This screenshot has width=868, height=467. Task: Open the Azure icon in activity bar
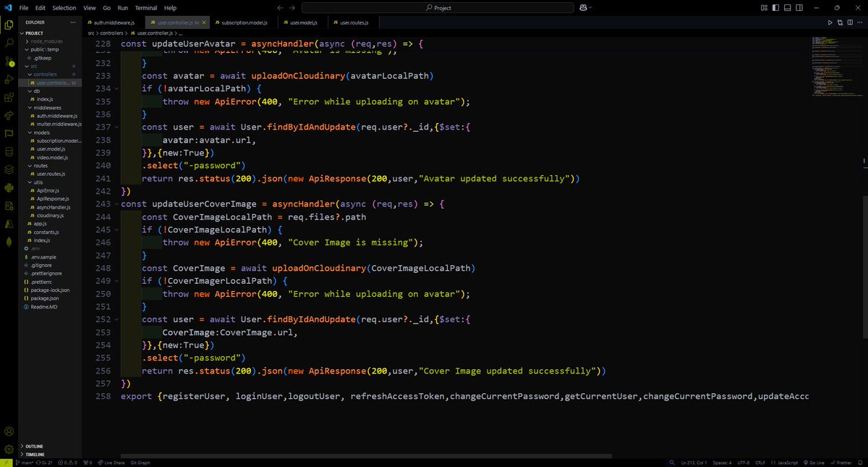point(9,224)
